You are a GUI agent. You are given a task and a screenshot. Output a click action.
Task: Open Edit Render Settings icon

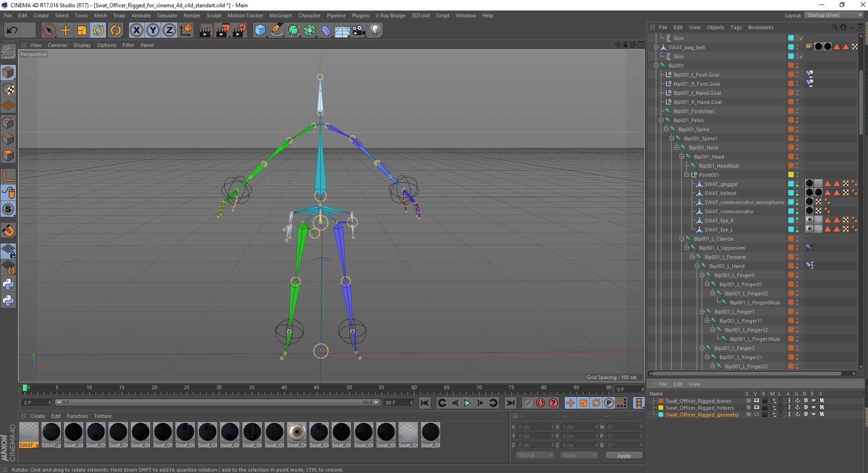pos(240,31)
